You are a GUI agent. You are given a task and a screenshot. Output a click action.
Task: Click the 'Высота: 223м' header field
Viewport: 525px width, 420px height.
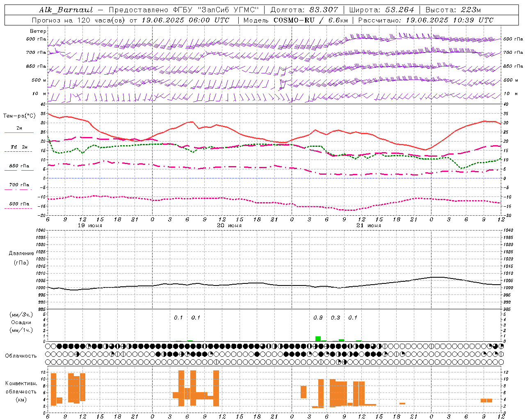(x=453, y=10)
